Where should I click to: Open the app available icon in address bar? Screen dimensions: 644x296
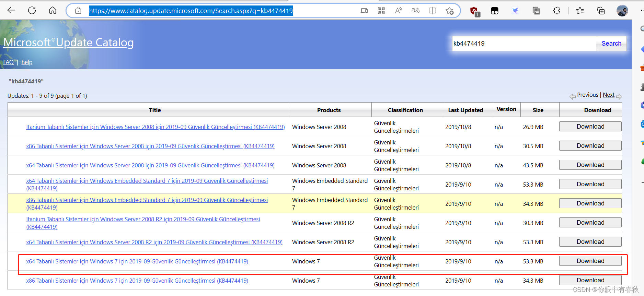click(x=364, y=11)
